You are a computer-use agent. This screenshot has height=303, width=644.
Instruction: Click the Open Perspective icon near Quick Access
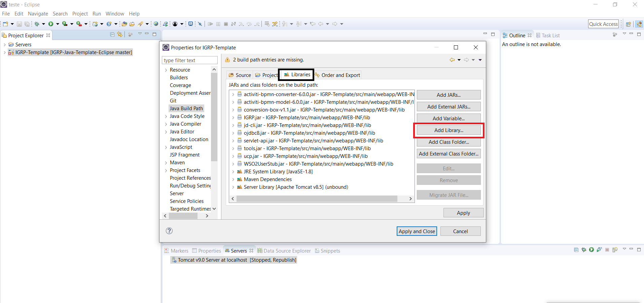pyautogui.click(x=628, y=24)
